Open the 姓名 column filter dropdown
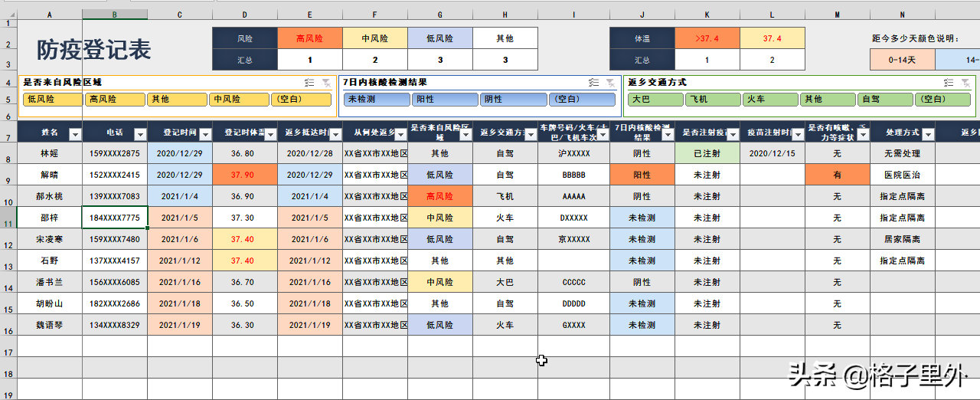Image resolution: width=980 pixels, height=400 pixels. pyautogui.click(x=75, y=134)
